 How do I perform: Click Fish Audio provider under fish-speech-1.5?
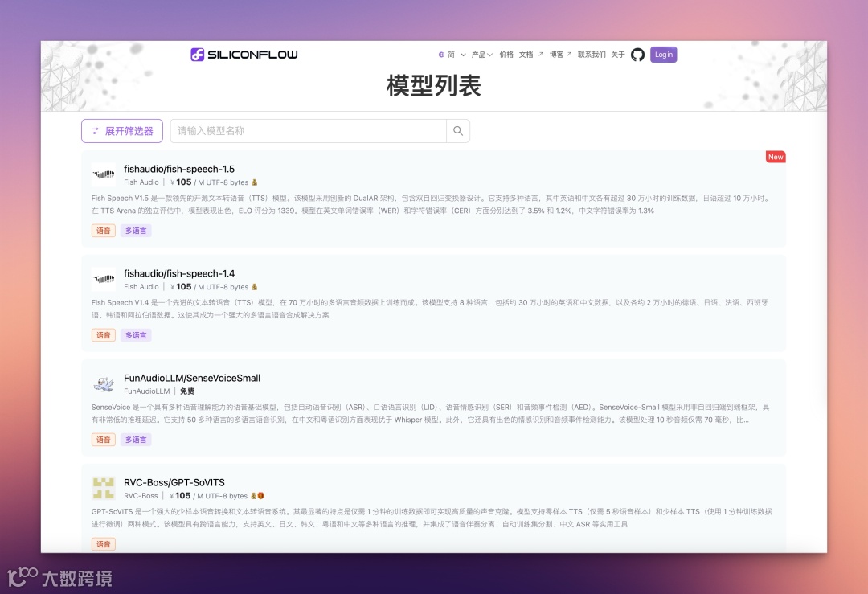point(141,182)
